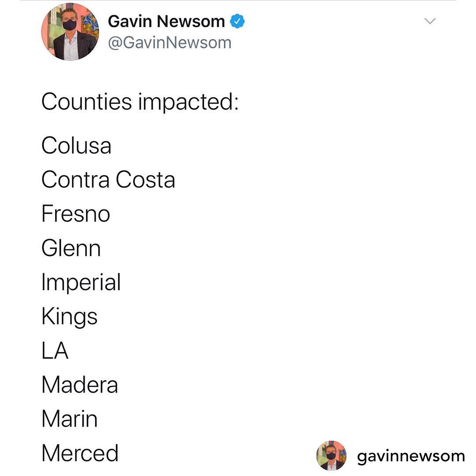
Task: Click the word "Counties" in heading
Action: 87,102
